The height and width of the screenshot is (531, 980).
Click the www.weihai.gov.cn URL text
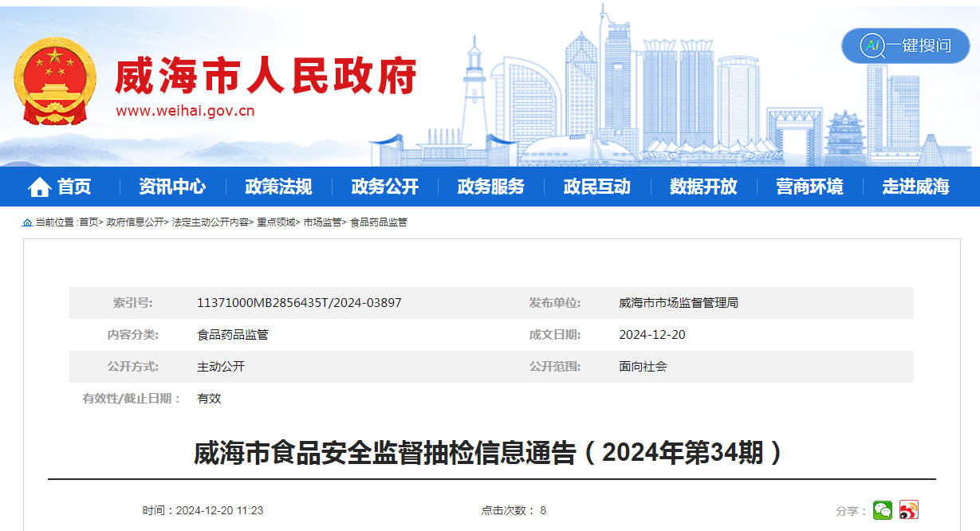[185, 111]
